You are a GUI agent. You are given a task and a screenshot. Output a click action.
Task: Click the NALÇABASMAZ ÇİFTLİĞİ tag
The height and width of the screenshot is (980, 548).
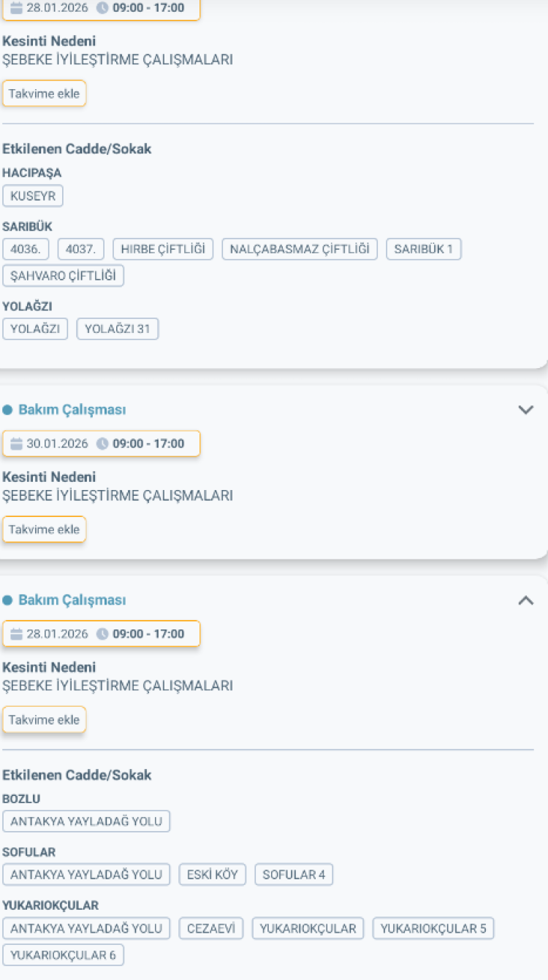coord(300,249)
